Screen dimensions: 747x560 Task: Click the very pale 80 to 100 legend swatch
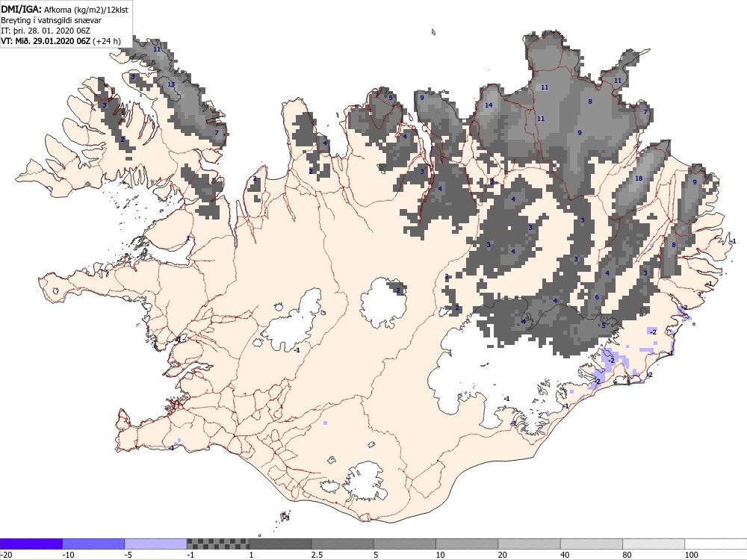pos(654,544)
